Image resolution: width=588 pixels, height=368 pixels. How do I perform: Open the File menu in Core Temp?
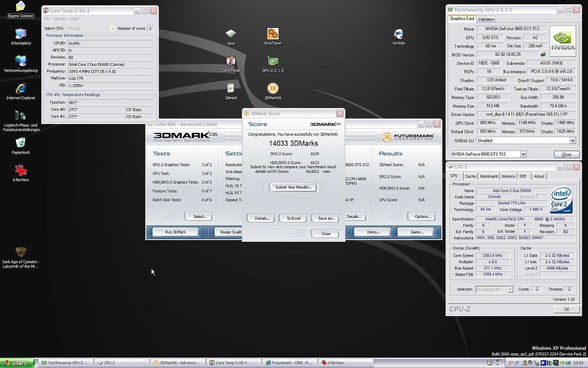click(x=47, y=19)
